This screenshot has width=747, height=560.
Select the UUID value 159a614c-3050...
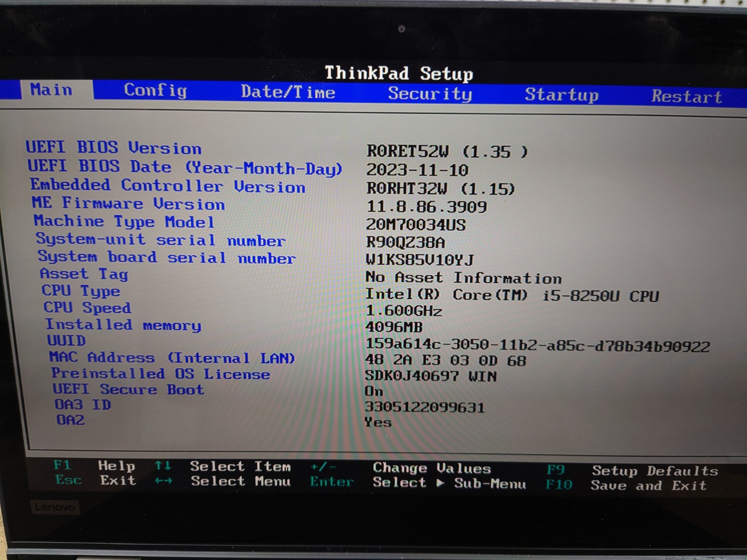[x=537, y=345]
